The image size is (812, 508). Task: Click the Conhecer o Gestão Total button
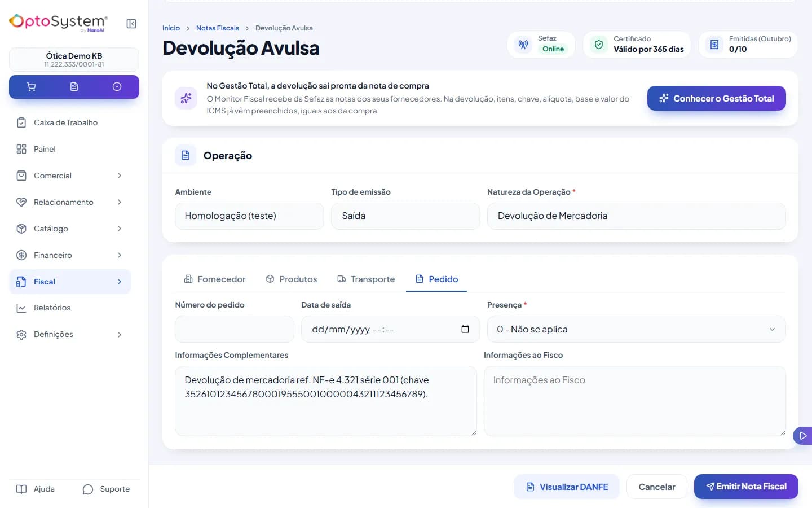point(716,98)
